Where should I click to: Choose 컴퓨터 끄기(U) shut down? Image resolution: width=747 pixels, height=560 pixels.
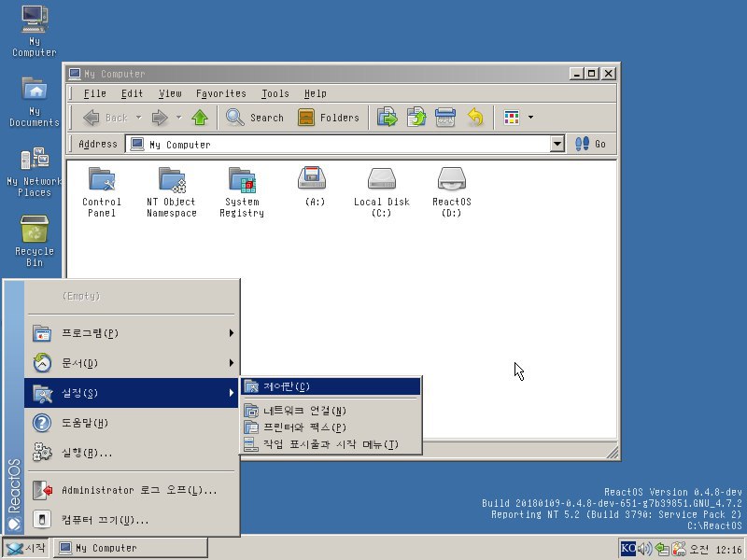(132, 520)
